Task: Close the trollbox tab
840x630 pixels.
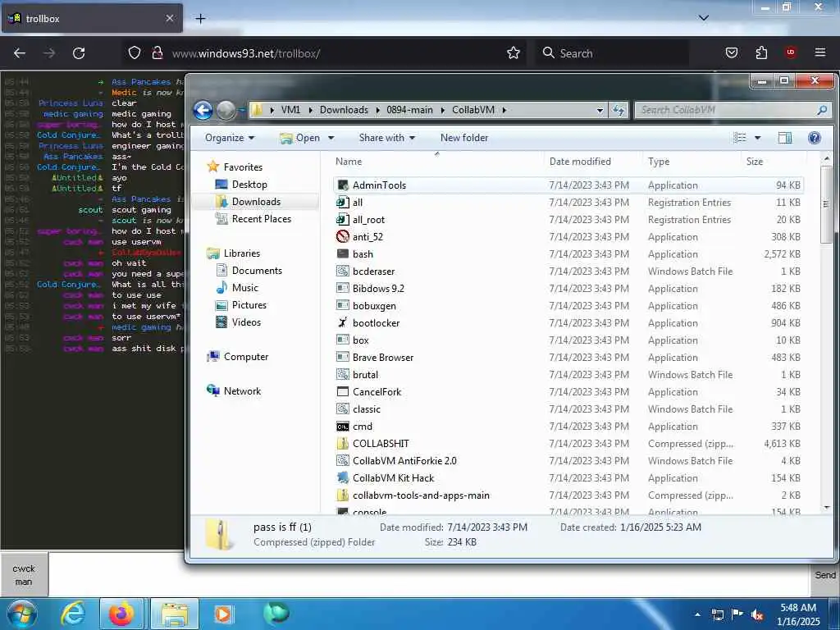Action: (169, 18)
